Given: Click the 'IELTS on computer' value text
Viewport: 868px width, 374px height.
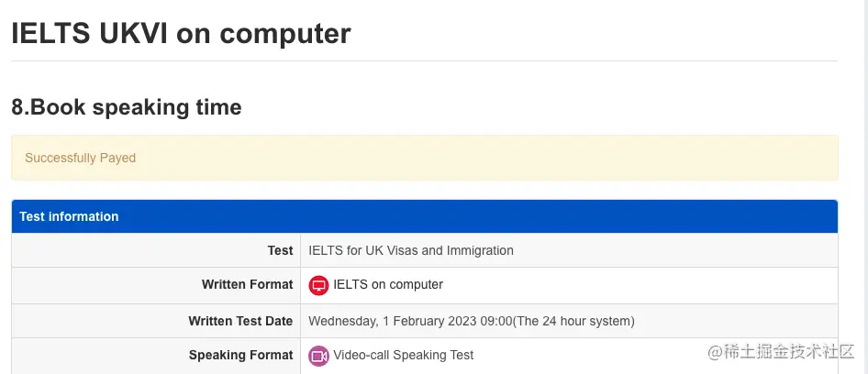Looking at the screenshot, I should 388,285.
